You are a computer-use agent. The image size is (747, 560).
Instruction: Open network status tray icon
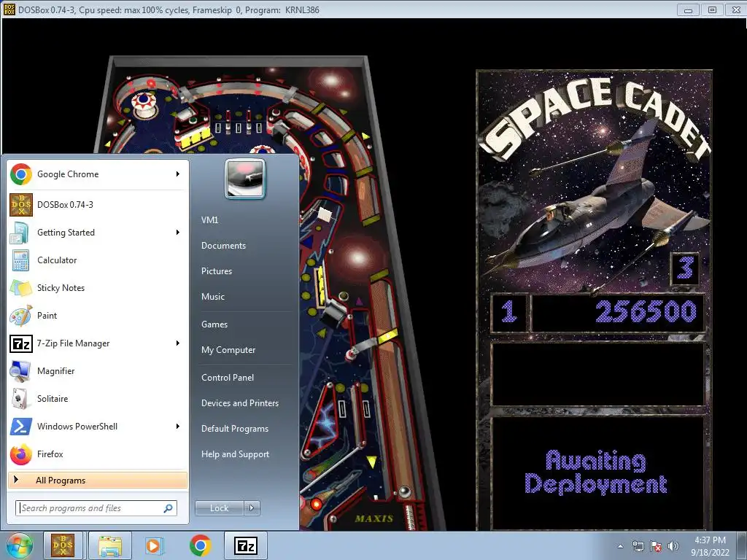click(638, 546)
